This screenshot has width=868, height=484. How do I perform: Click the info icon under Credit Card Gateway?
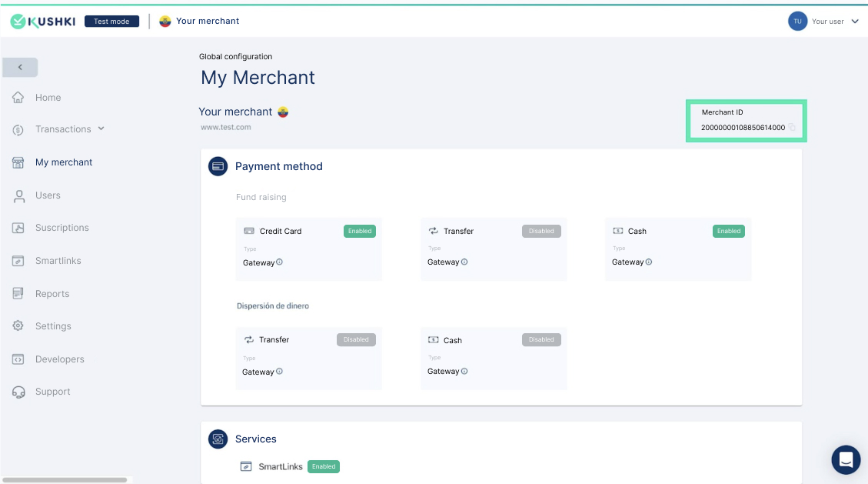click(279, 262)
